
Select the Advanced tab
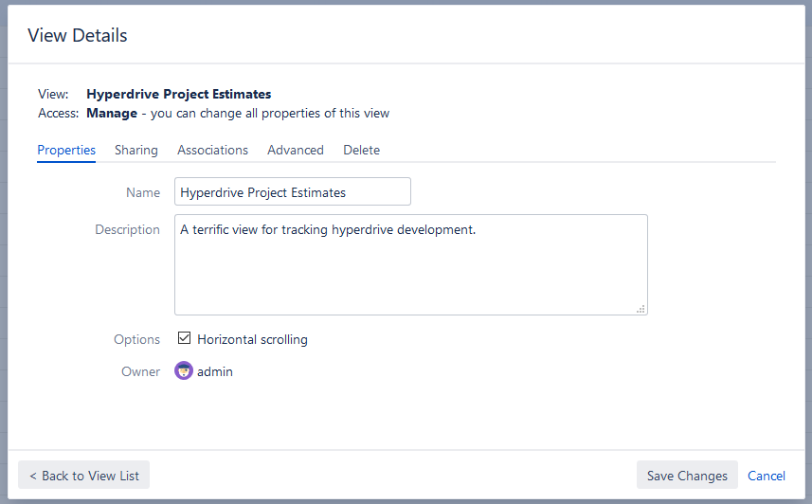click(296, 150)
